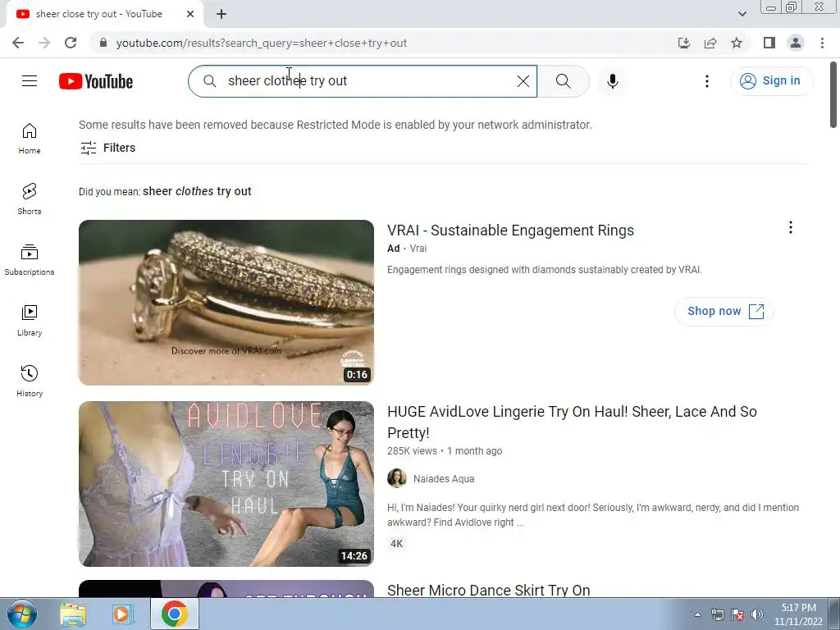Screen dimensions: 840x630
Task: Start voice search with the microphone
Action: [613, 81]
